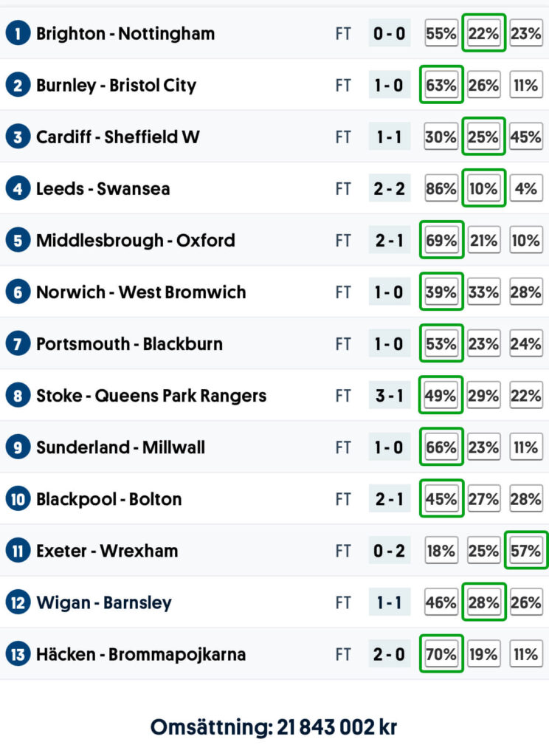Click the 2 - 2 Leeds score

(389, 188)
